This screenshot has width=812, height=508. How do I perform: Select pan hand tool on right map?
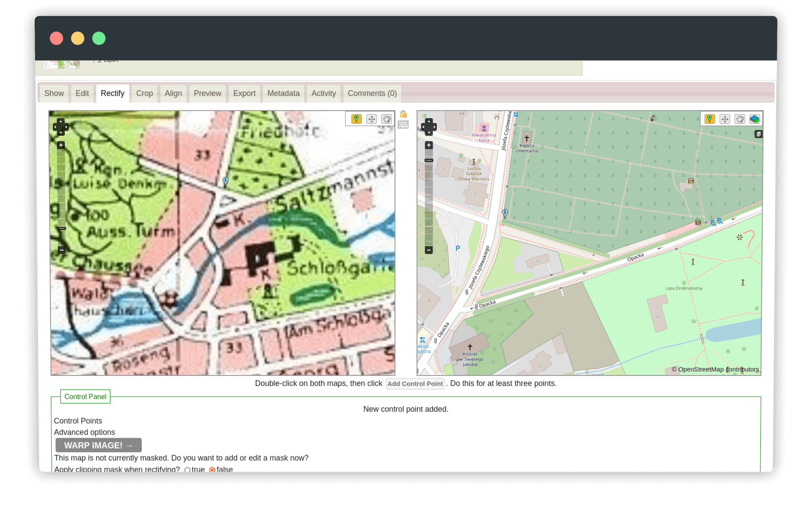[739, 119]
